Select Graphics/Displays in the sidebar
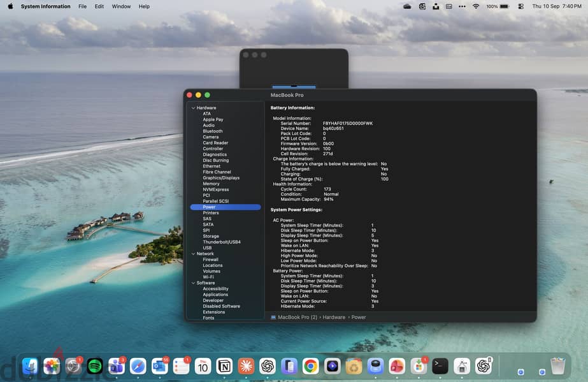This screenshot has width=588, height=382. click(x=221, y=178)
